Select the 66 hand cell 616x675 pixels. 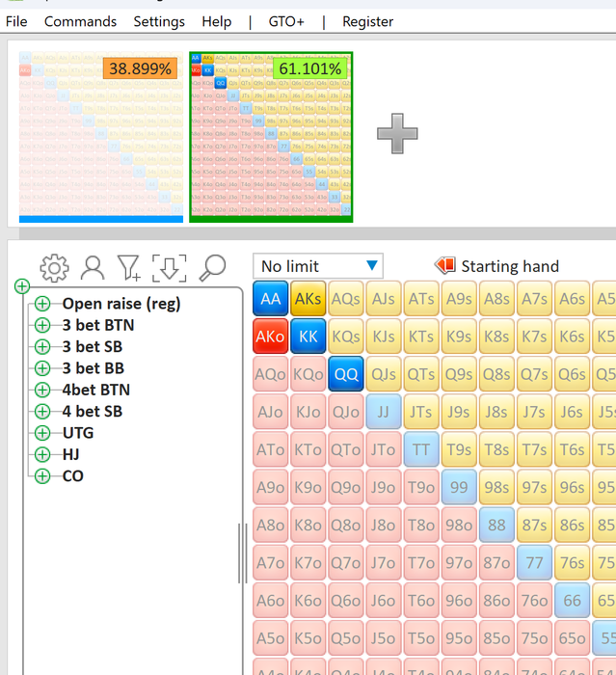(572, 601)
